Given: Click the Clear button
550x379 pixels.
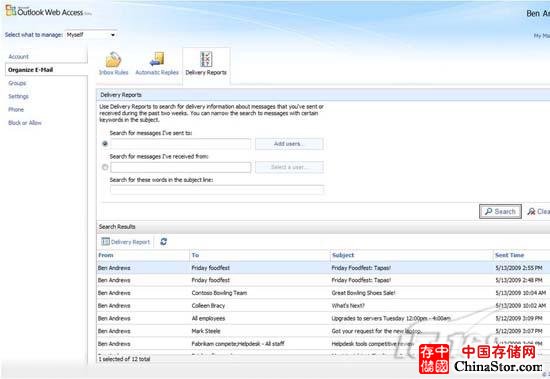Looking at the screenshot, I should pyautogui.click(x=538, y=211).
